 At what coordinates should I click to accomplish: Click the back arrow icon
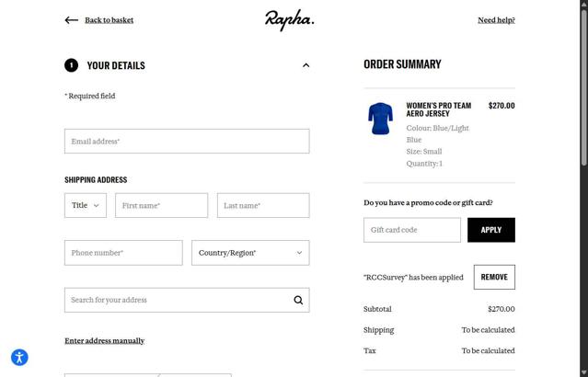tap(71, 20)
